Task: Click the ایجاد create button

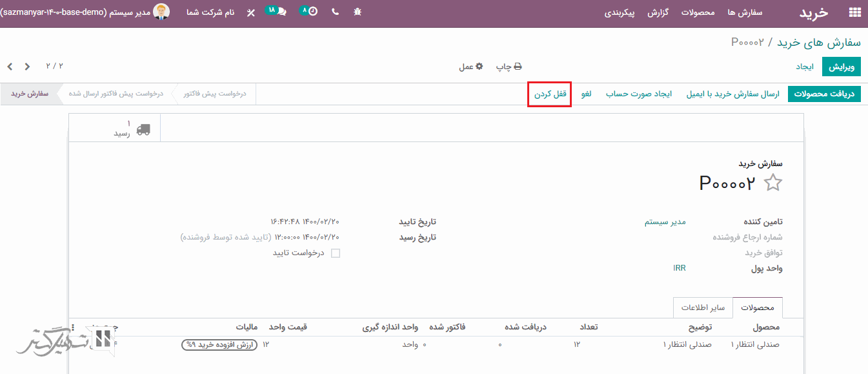Action: (x=804, y=67)
